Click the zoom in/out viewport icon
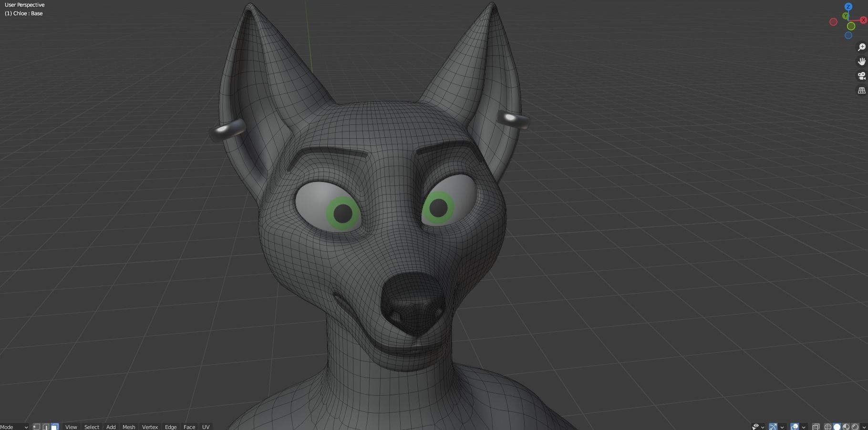This screenshot has width=868, height=430. click(x=861, y=47)
